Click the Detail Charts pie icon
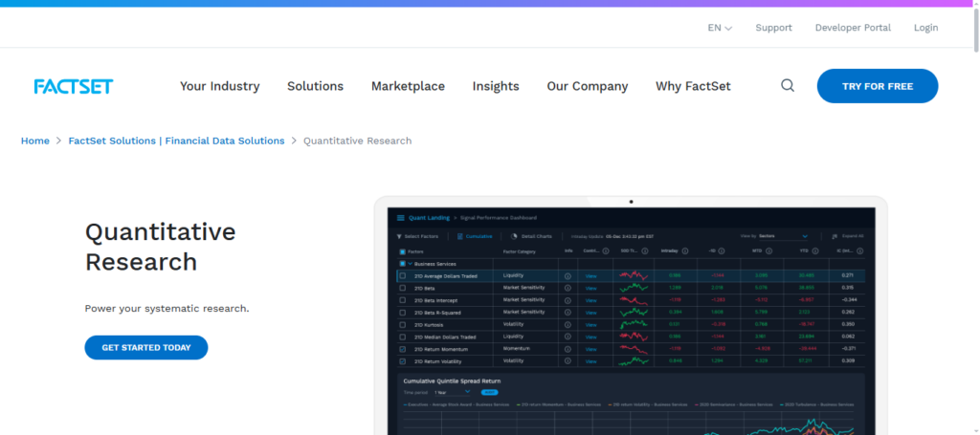 tap(514, 236)
